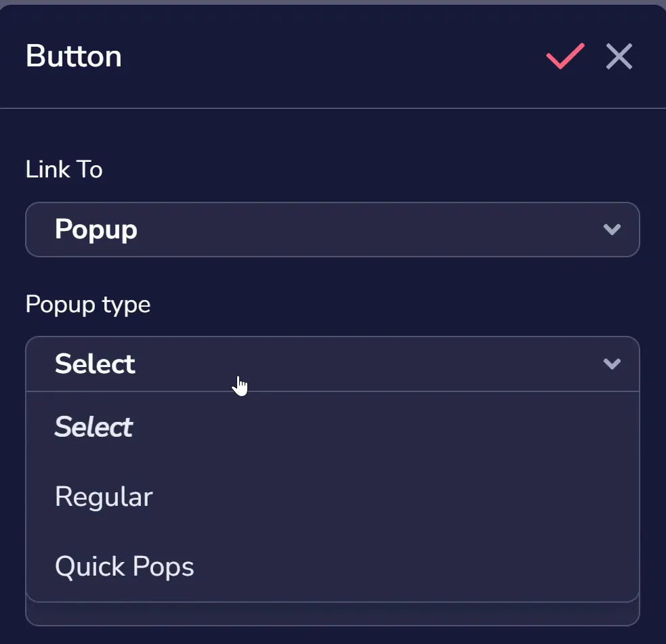666x644 pixels.
Task: Close the Button panel with the X icon
Action: (x=619, y=56)
